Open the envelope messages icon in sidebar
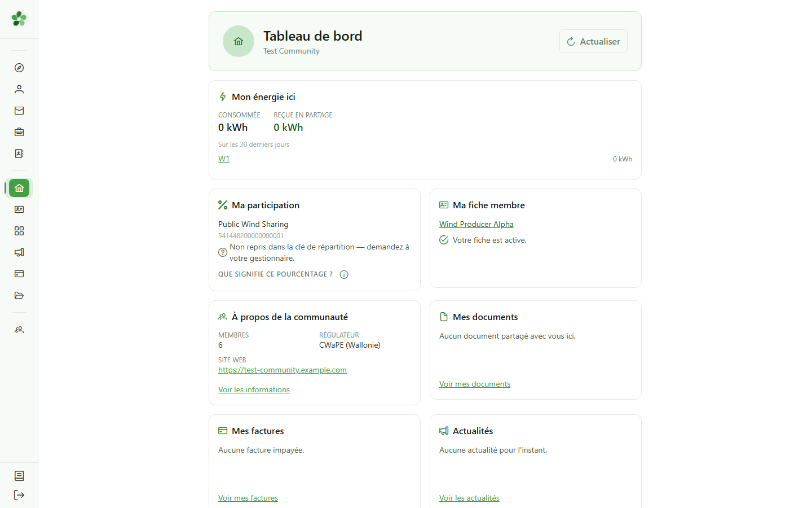The image size is (812, 508). pyautogui.click(x=19, y=111)
